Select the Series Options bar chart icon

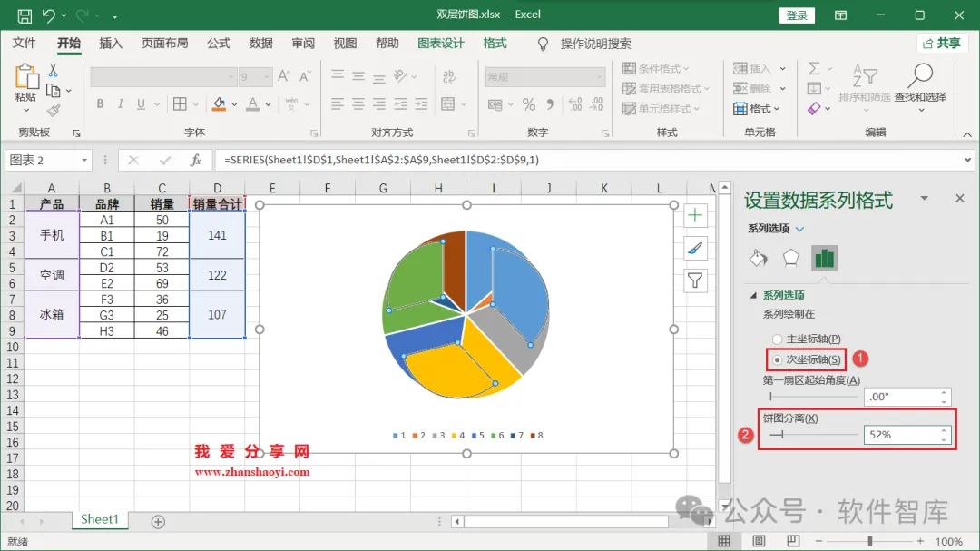[824, 258]
